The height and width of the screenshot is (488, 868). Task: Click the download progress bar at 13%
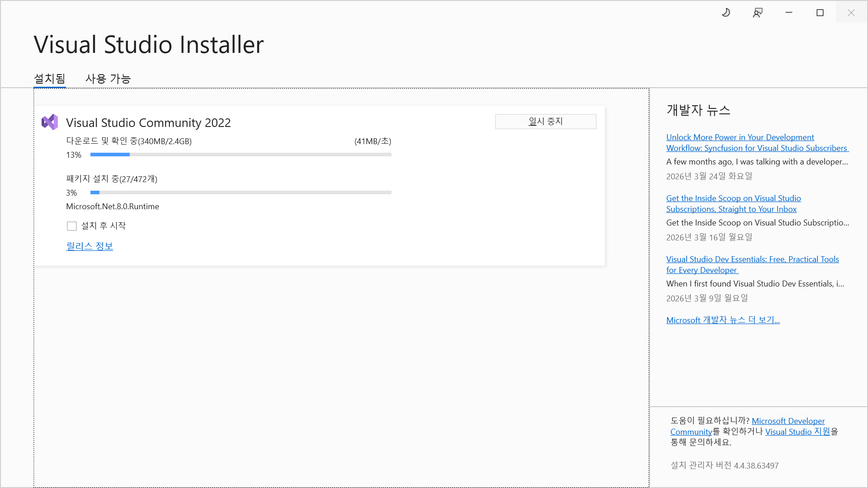tap(241, 155)
